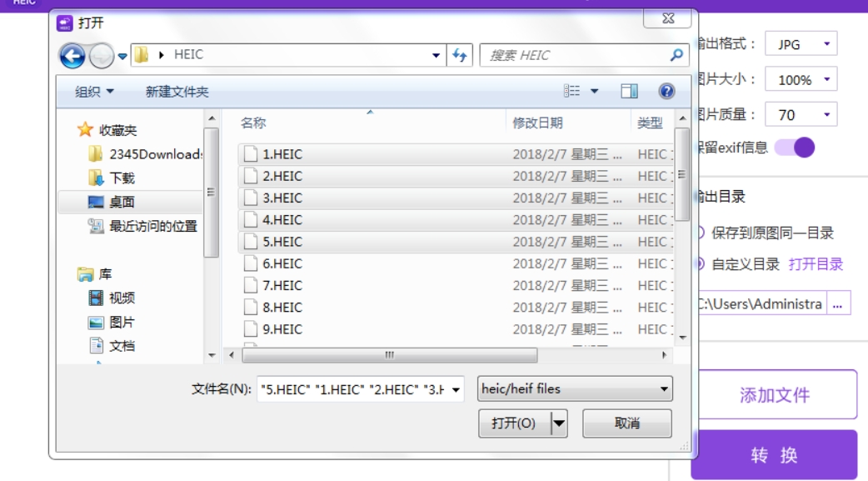Open the 图片 pictures library
The height and width of the screenshot is (481, 868).
tap(112, 322)
